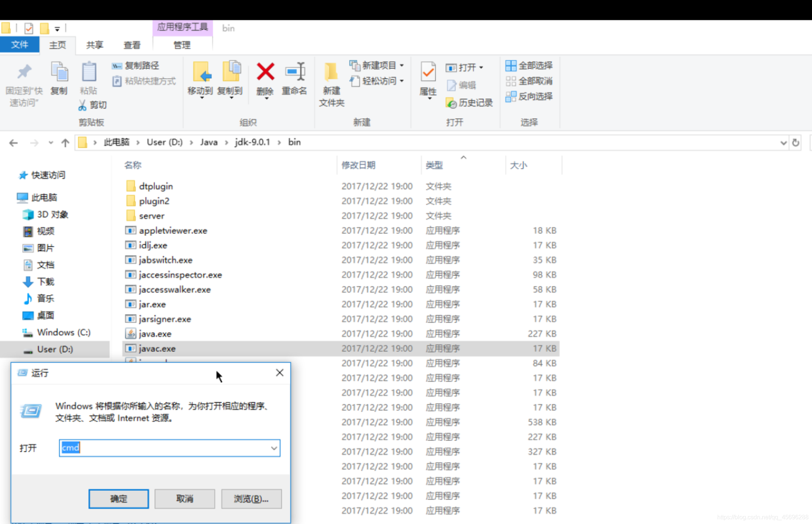
Task: Select the dtplugin folder
Action: click(149, 186)
